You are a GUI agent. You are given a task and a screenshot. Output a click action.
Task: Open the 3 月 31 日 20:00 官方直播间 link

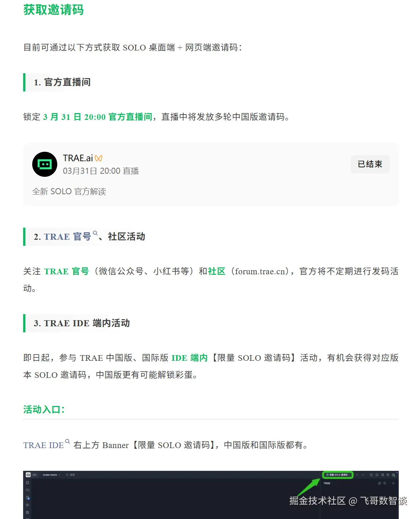pos(98,117)
